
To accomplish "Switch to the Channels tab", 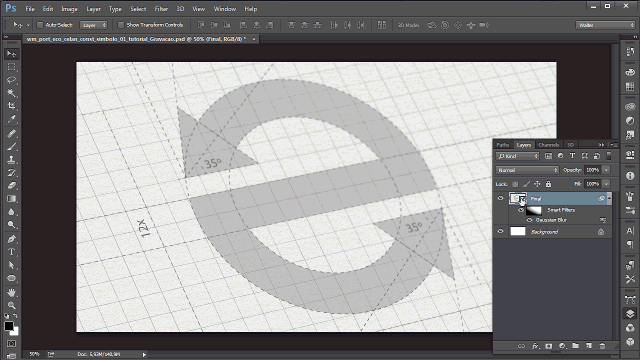I will (549, 145).
